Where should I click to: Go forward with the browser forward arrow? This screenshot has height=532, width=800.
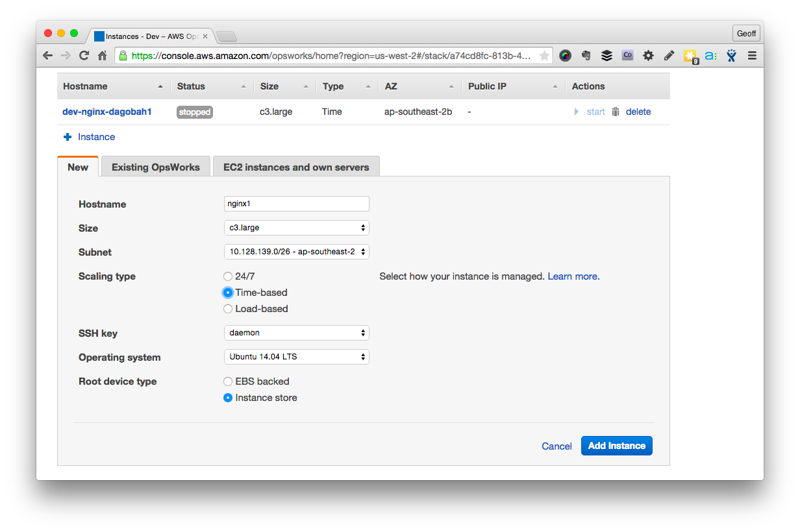(66, 56)
